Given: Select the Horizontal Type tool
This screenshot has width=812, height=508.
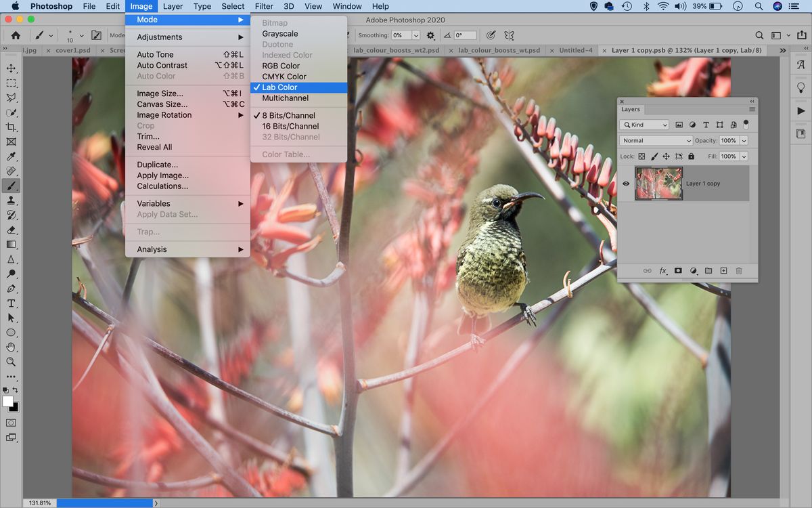Looking at the screenshot, I should tap(11, 303).
